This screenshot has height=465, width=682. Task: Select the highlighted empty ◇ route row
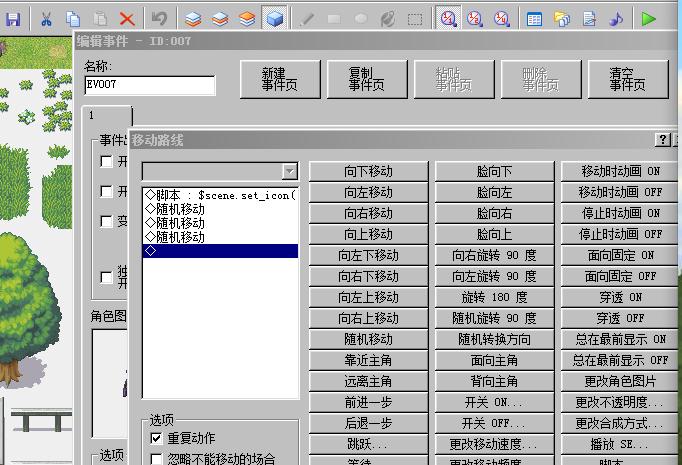(x=221, y=251)
